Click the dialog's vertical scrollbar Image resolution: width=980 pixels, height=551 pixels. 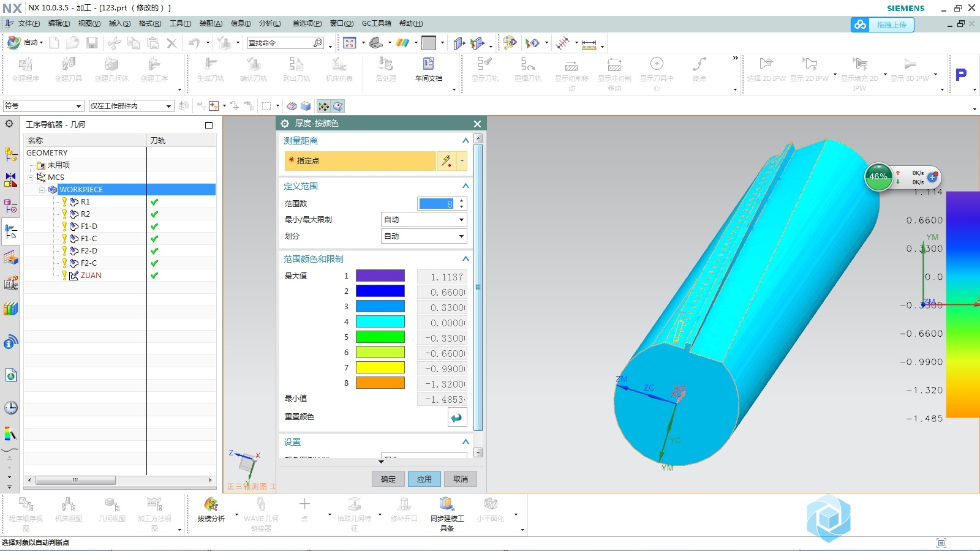coord(478,287)
